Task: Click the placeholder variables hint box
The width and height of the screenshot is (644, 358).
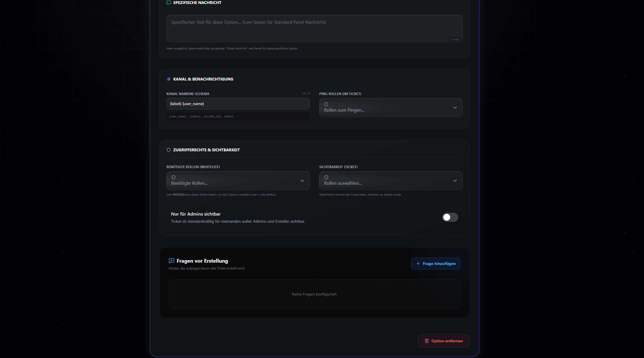Action: (238, 116)
